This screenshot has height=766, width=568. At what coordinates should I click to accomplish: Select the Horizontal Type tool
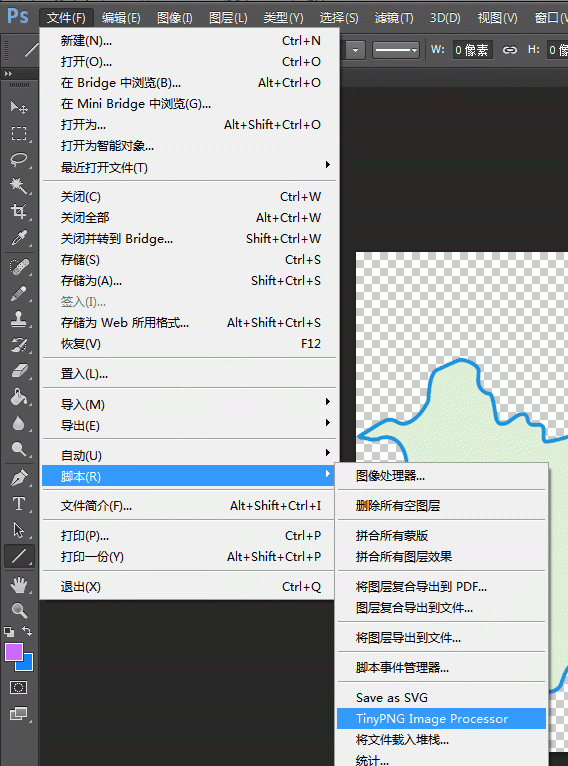(19, 504)
